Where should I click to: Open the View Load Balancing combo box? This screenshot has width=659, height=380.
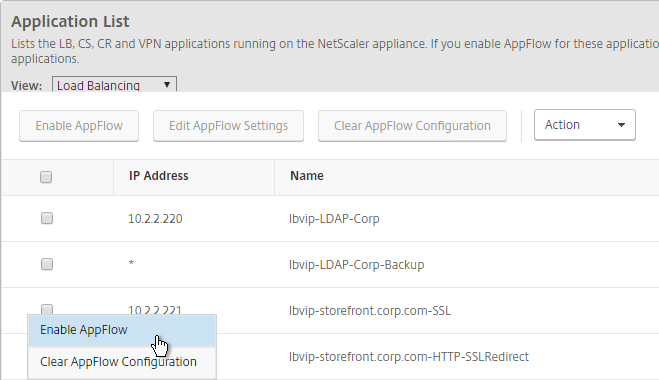114,84
